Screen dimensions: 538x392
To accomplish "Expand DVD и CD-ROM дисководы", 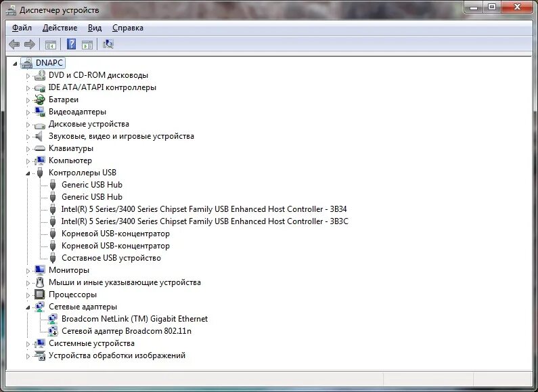I will [28, 76].
